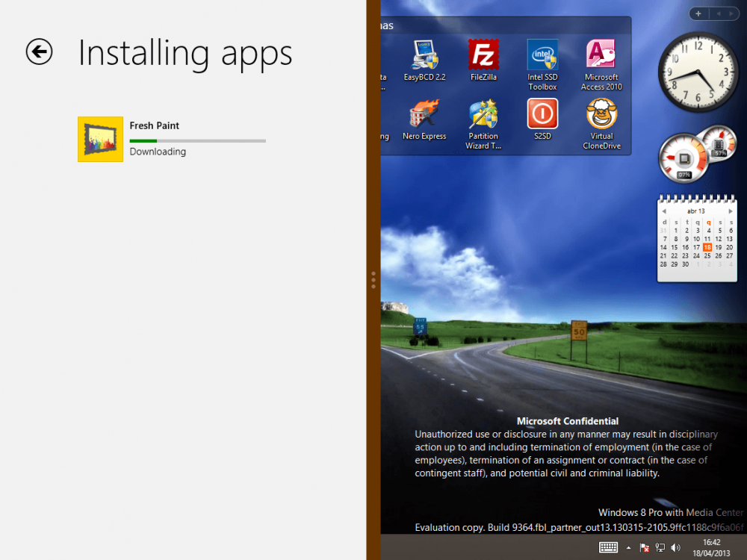Open the S2SD desktop shortcut
Image resolution: width=747 pixels, height=560 pixels.
tap(542, 119)
